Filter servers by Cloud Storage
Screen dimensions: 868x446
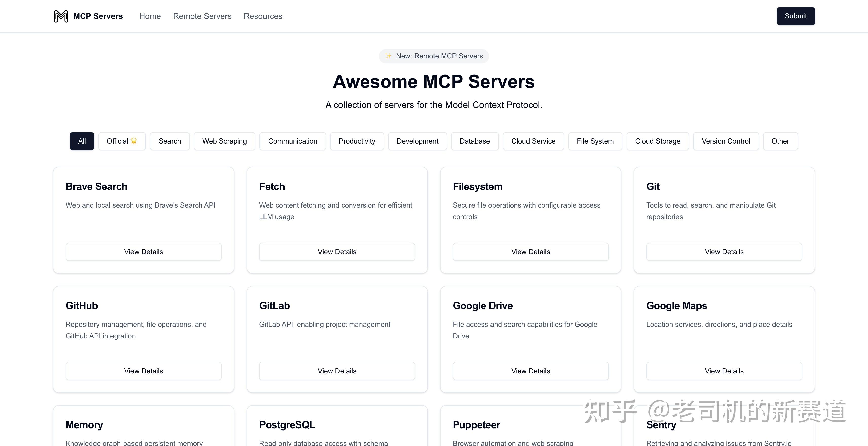(657, 141)
